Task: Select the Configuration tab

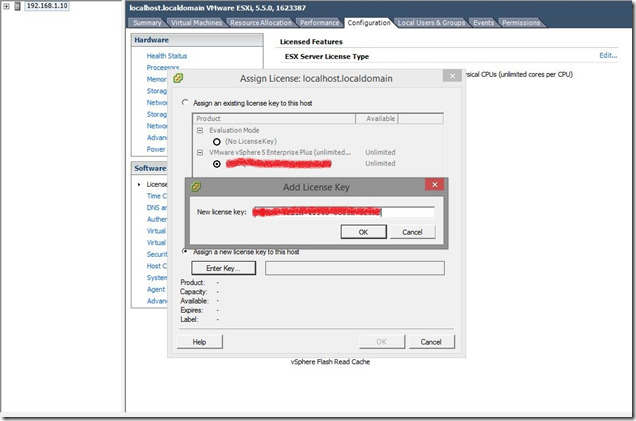Action: (369, 23)
